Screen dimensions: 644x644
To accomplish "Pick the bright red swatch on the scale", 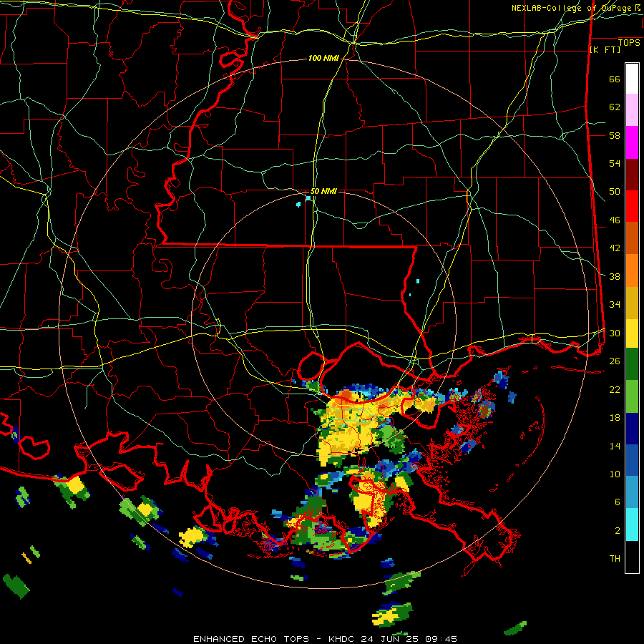I will (x=632, y=206).
